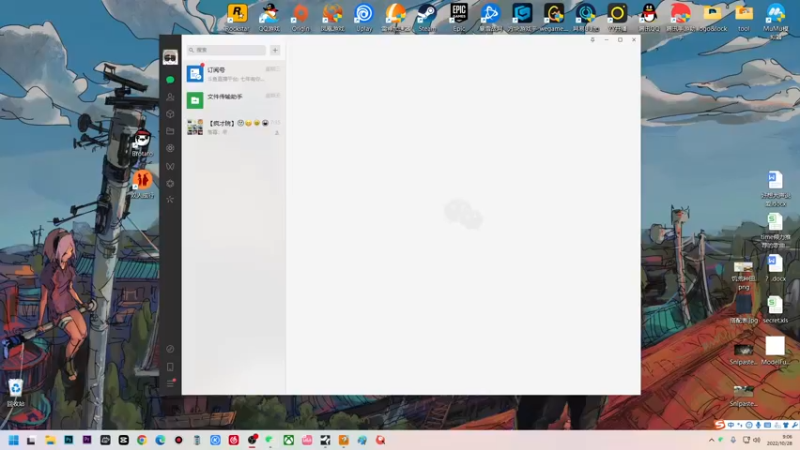Open the Search spark icon in sidebar
This screenshot has height=450, width=800.
click(170, 199)
